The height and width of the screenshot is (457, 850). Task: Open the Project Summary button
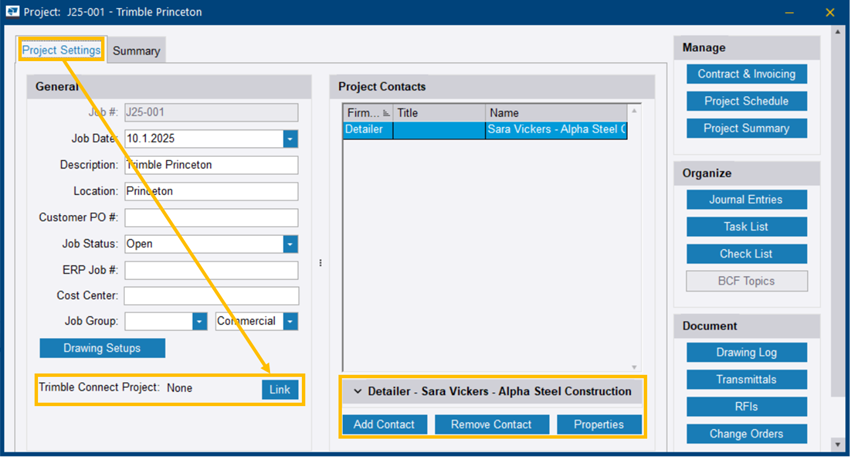746,128
